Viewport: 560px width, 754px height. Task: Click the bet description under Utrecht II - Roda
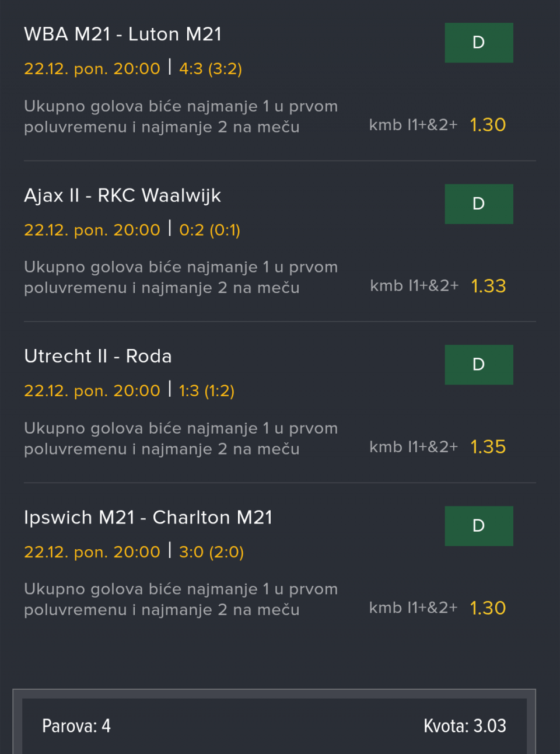click(x=181, y=439)
